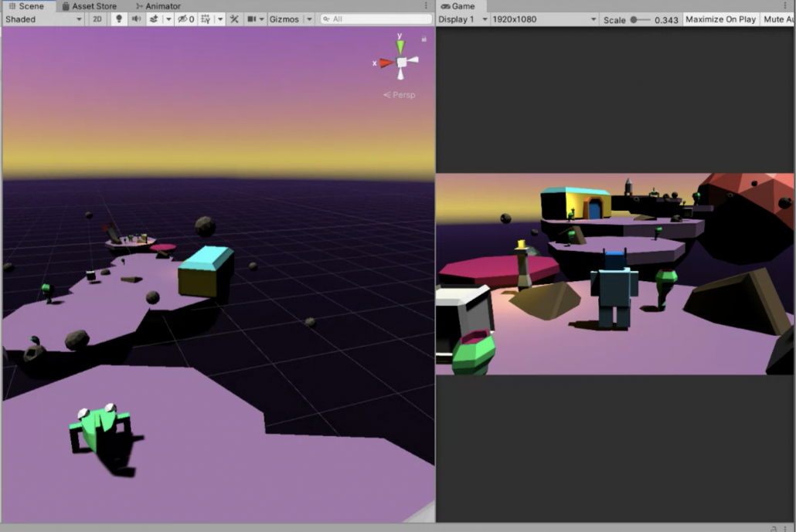796x532 pixels.
Task: Click the red X axis on orientation gizmo
Action: (x=386, y=63)
